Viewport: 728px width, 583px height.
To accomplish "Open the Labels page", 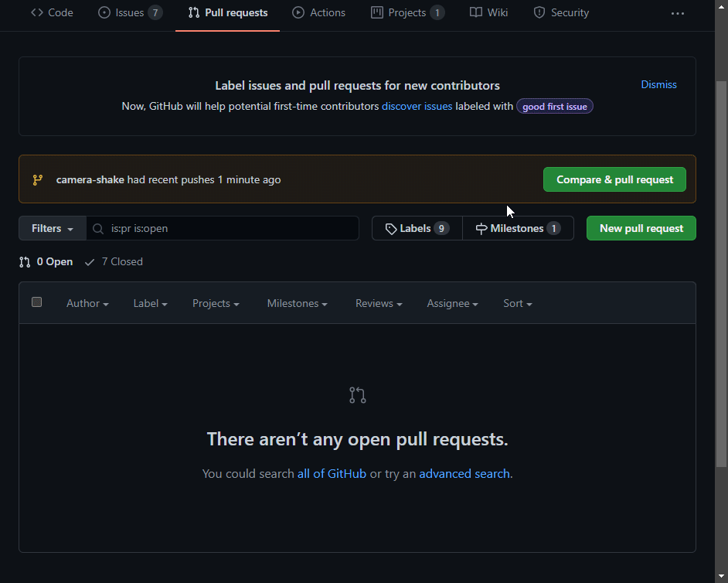I will [x=417, y=228].
